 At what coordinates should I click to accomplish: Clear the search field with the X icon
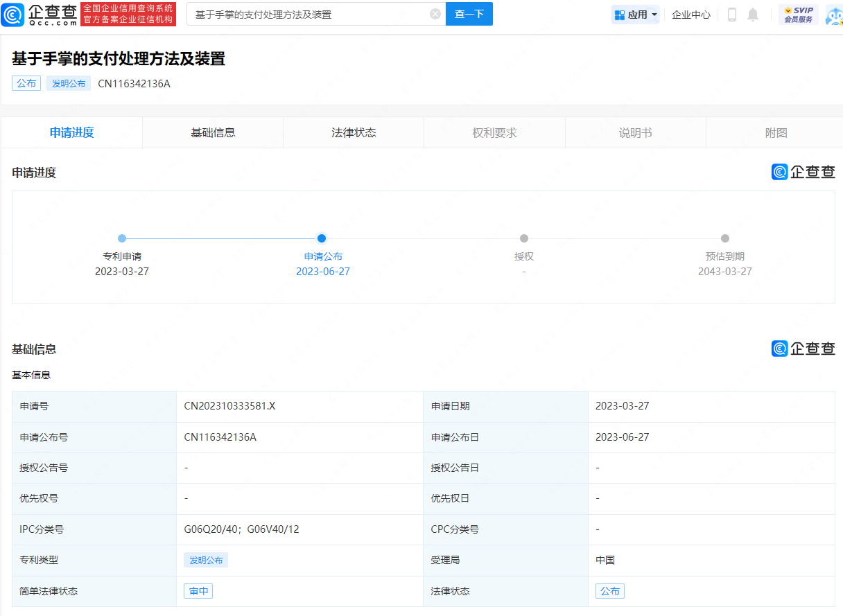tap(435, 14)
